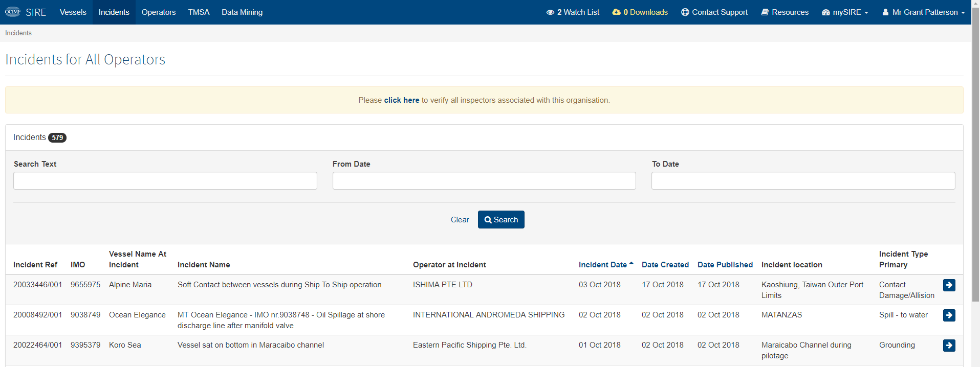The height and width of the screenshot is (367, 980).
Task: Click 'Soft Contact between vessels' incident name
Action: pyautogui.click(x=279, y=285)
